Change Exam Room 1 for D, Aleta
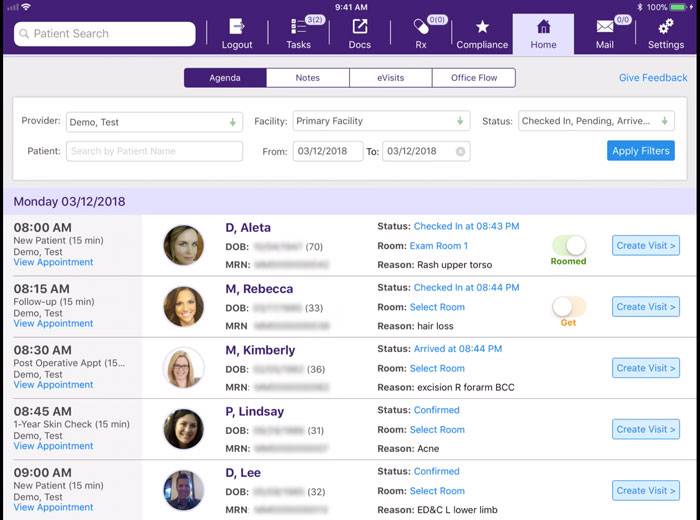700x520 pixels. (x=439, y=246)
